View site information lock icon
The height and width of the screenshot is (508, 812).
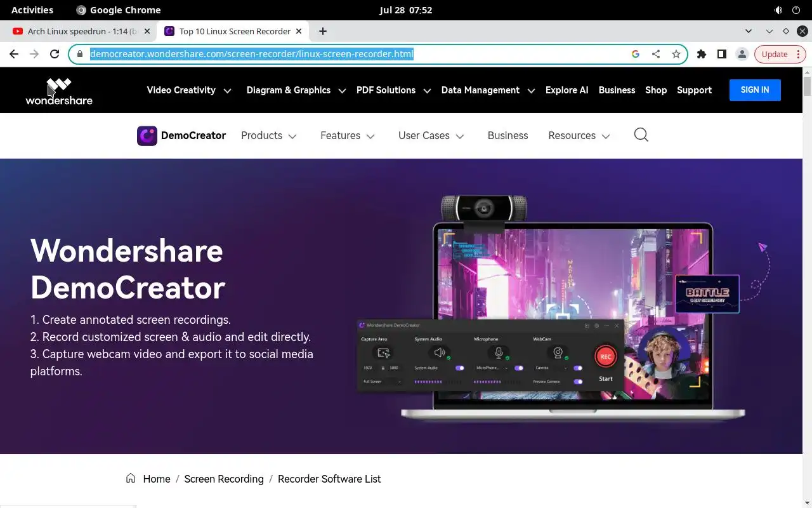click(79, 54)
